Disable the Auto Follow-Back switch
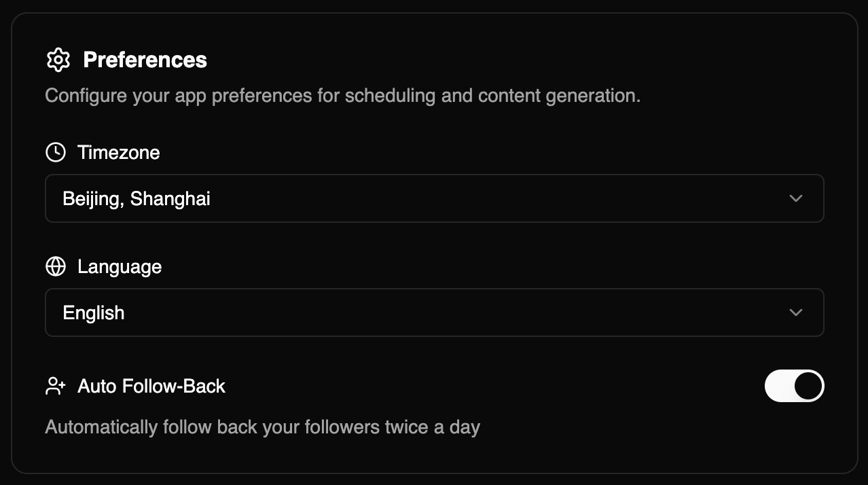The image size is (868, 485). (x=794, y=386)
